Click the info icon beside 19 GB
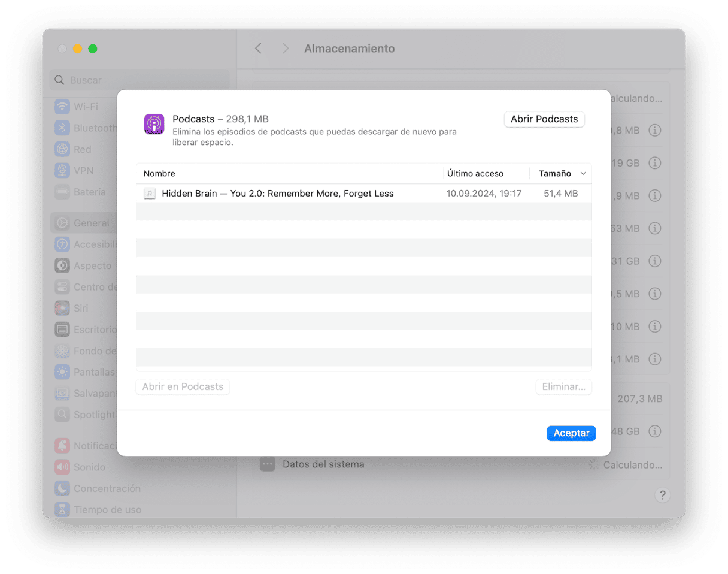 click(655, 163)
